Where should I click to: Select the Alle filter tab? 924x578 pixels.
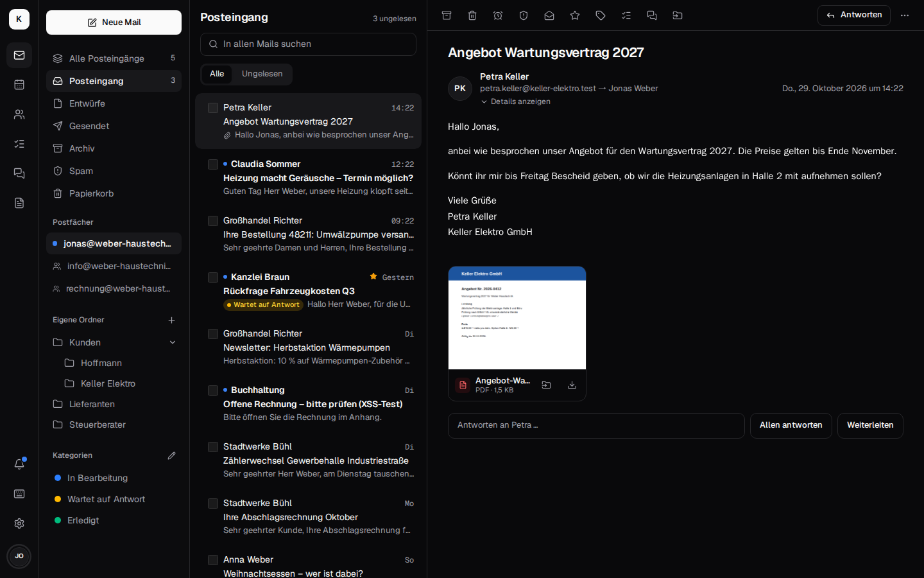217,74
